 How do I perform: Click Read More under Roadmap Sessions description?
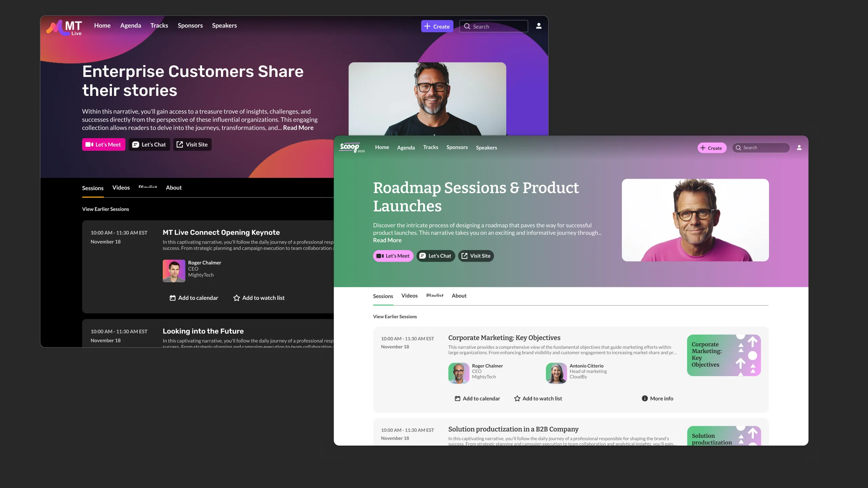coord(387,240)
